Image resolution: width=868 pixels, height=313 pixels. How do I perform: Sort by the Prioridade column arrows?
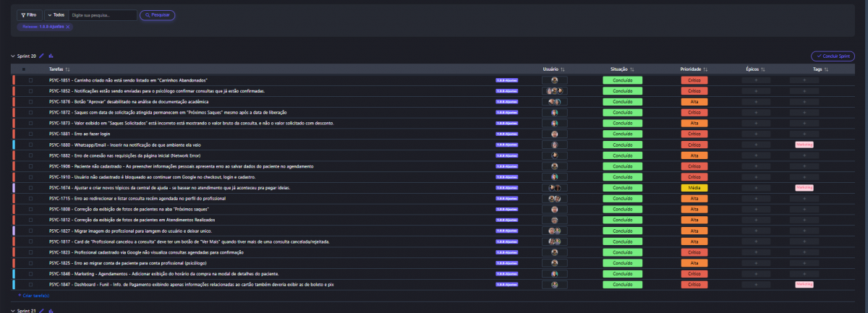tap(705, 69)
